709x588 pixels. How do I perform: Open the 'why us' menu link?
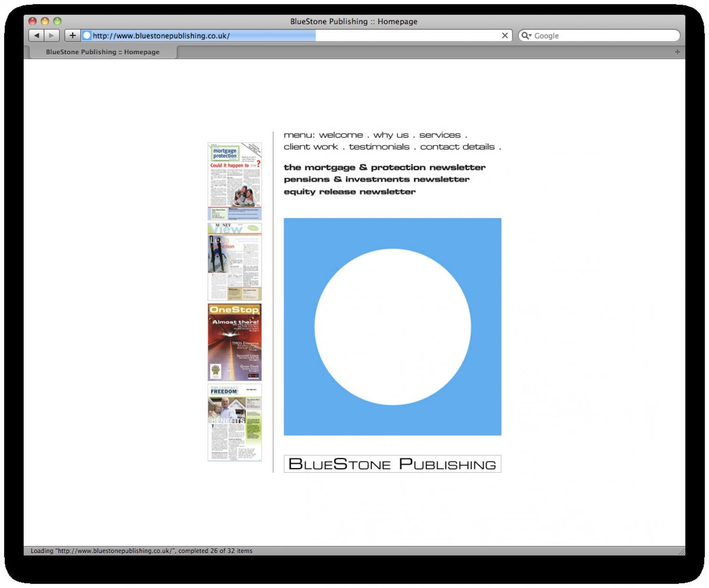(390, 135)
